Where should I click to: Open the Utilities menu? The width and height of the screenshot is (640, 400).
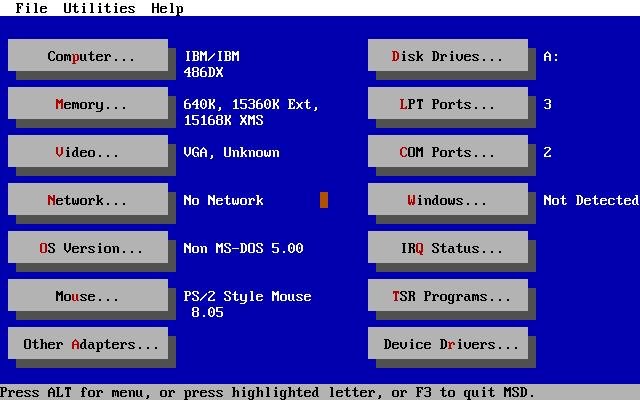coord(99,8)
